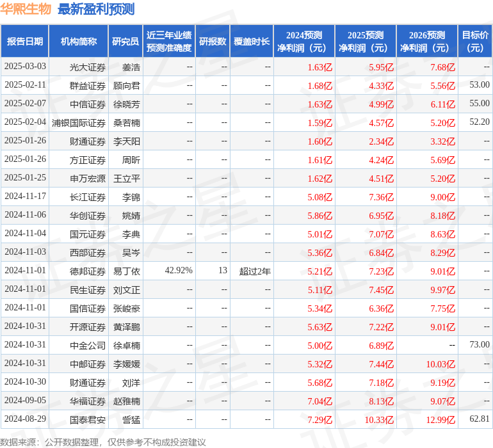Click researcher 李天阳
493x448 pixels.
127,141
